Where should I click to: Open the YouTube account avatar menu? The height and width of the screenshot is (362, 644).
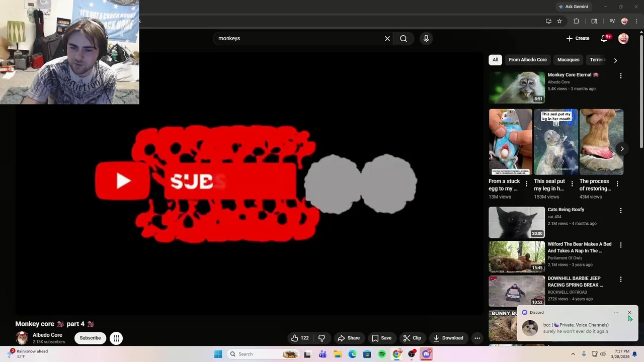tap(623, 38)
